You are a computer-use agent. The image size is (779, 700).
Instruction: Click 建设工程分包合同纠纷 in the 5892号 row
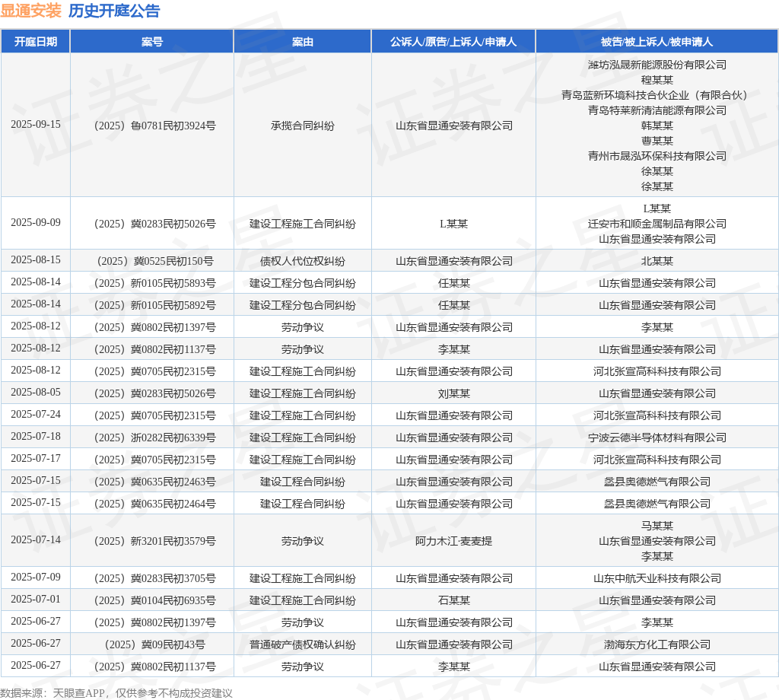click(303, 306)
